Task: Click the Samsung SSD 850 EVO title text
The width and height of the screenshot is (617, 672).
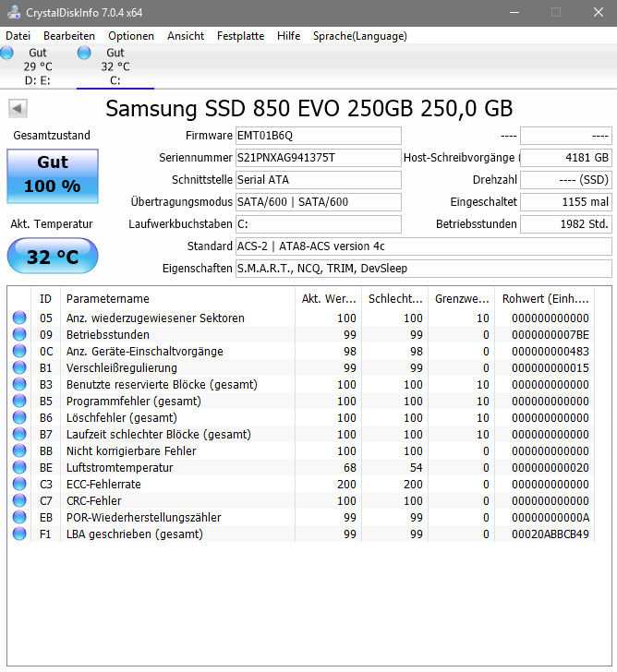Action: click(308, 108)
